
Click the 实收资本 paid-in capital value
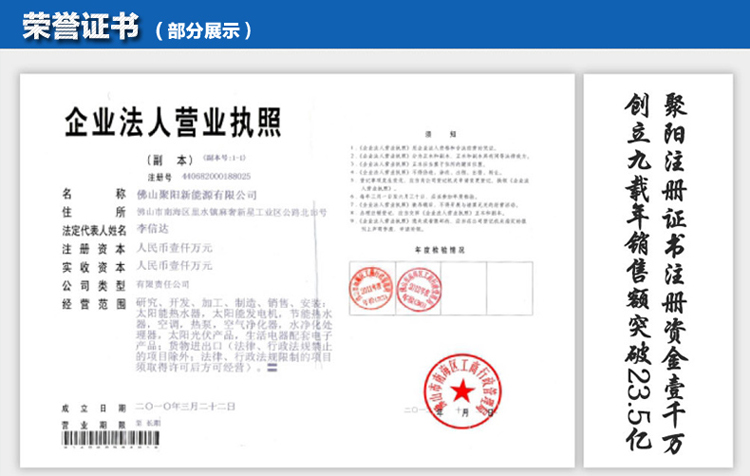click(x=175, y=266)
